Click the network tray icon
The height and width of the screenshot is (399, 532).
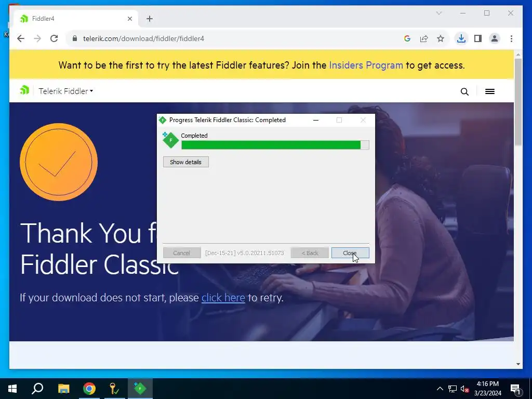[453, 389]
